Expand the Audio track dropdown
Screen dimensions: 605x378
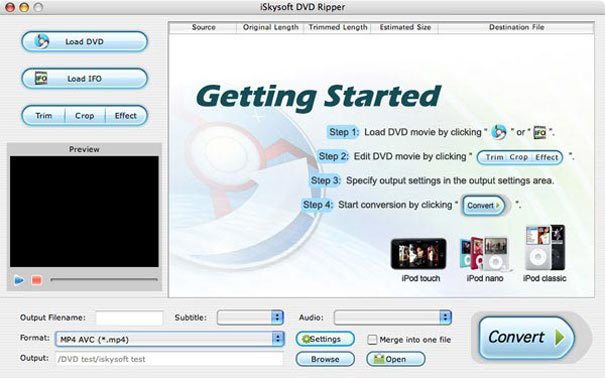click(392, 317)
